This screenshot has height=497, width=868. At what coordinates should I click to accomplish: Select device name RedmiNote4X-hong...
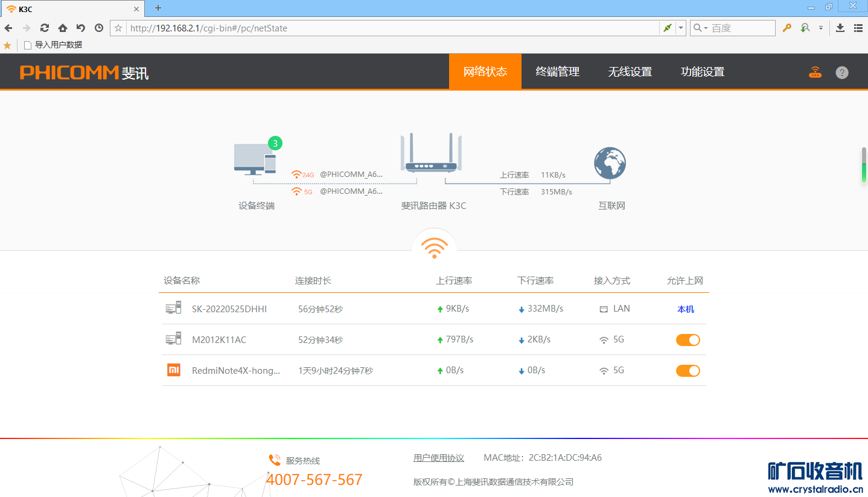pos(236,370)
